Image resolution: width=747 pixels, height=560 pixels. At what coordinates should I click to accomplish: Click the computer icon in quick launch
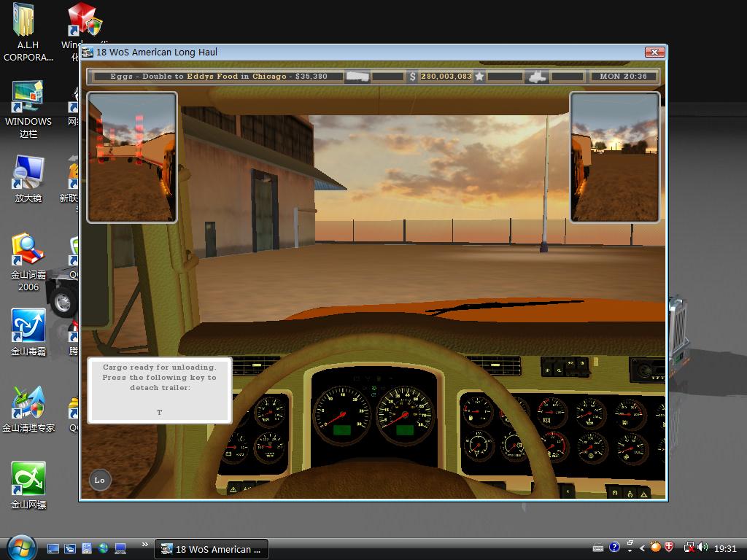tap(120, 548)
